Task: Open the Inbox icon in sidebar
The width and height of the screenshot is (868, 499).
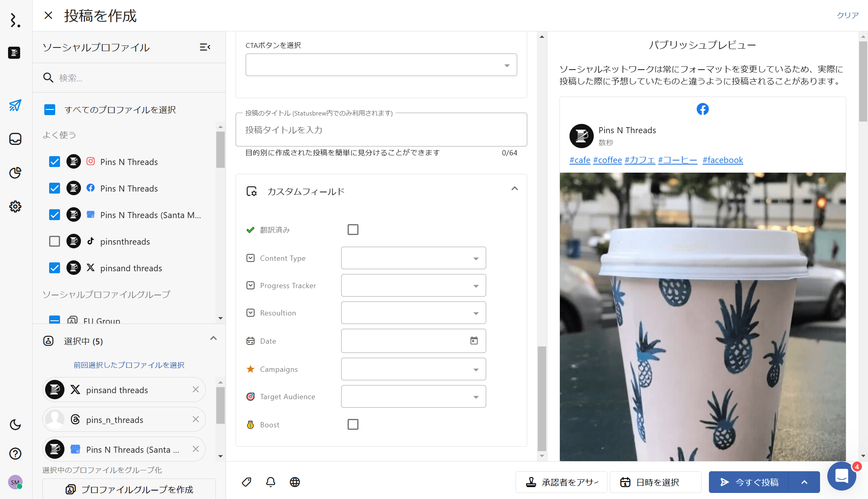Action: pyautogui.click(x=15, y=139)
